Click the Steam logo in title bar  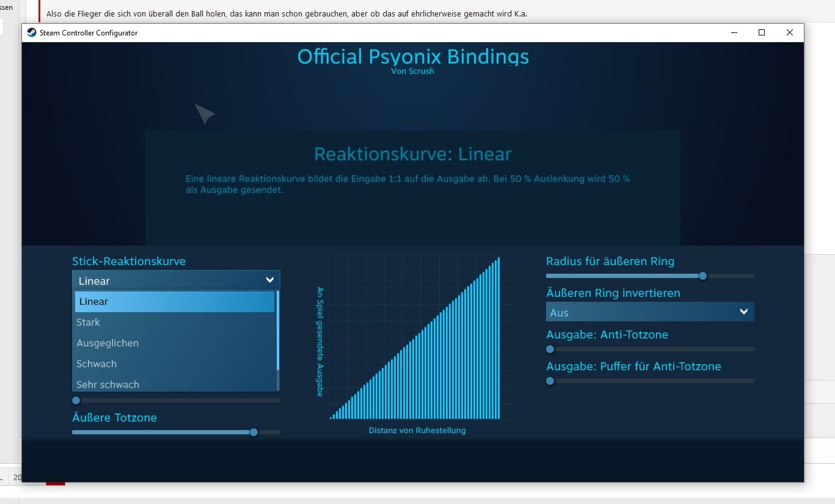[x=32, y=32]
